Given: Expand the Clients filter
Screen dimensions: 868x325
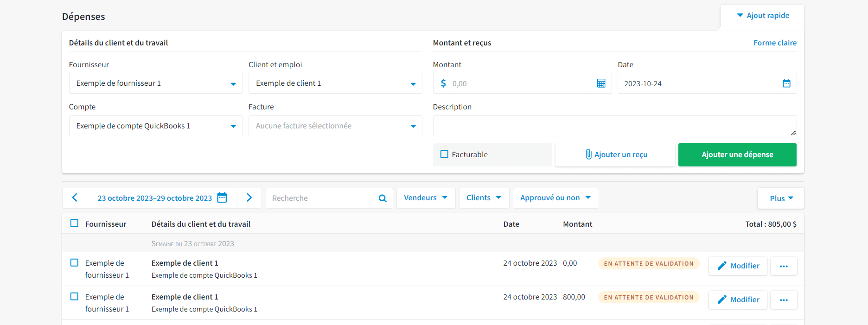Looking at the screenshot, I should tap(484, 198).
